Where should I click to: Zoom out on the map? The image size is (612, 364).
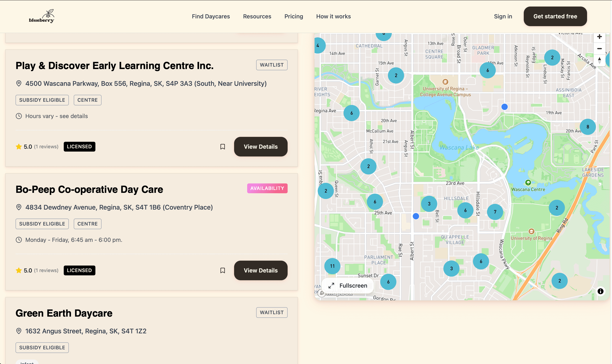(599, 49)
